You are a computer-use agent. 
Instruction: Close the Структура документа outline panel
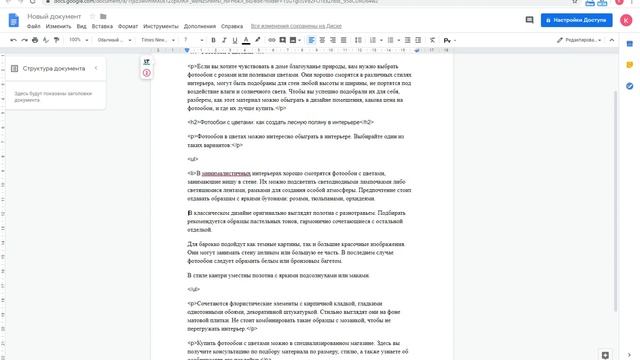[96, 68]
